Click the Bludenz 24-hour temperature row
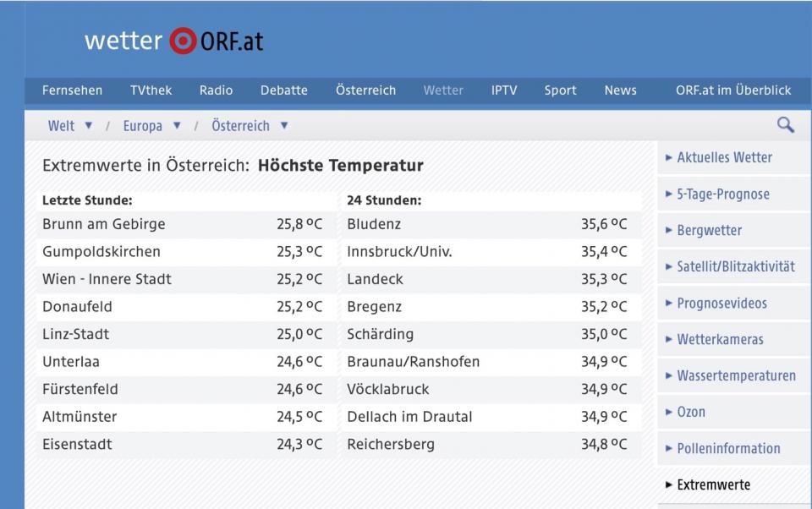Image resolution: width=812 pixels, height=509 pixels. (486, 224)
